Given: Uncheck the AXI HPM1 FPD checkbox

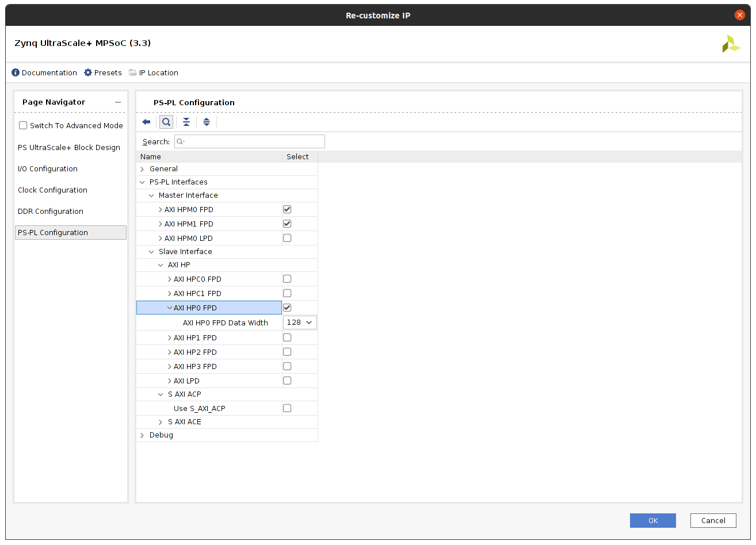Looking at the screenshot, I should (x=287, y=224).
